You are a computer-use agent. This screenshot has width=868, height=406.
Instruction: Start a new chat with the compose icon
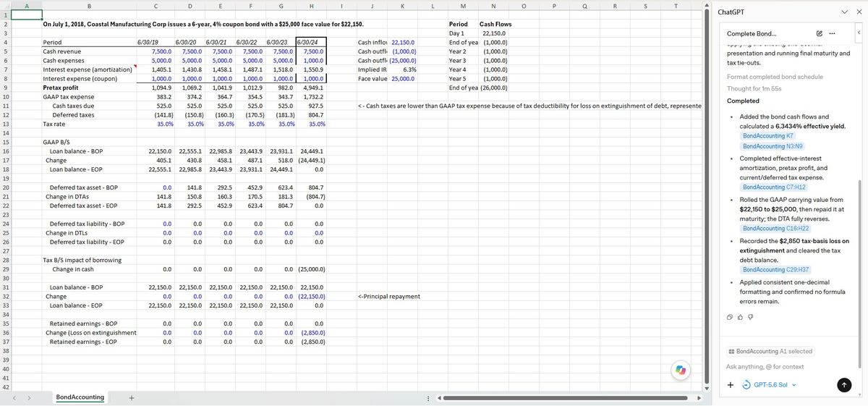[x=820, y=33]
